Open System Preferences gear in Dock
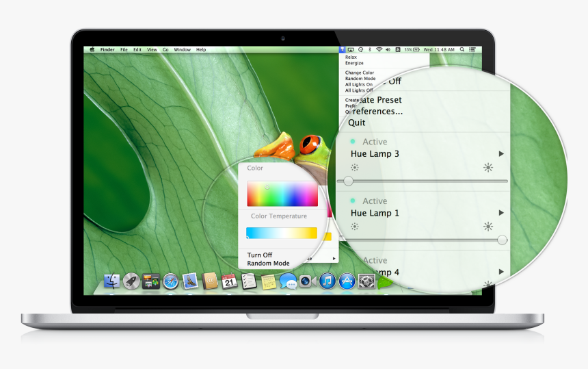588x369 pixels. [366, 281]
